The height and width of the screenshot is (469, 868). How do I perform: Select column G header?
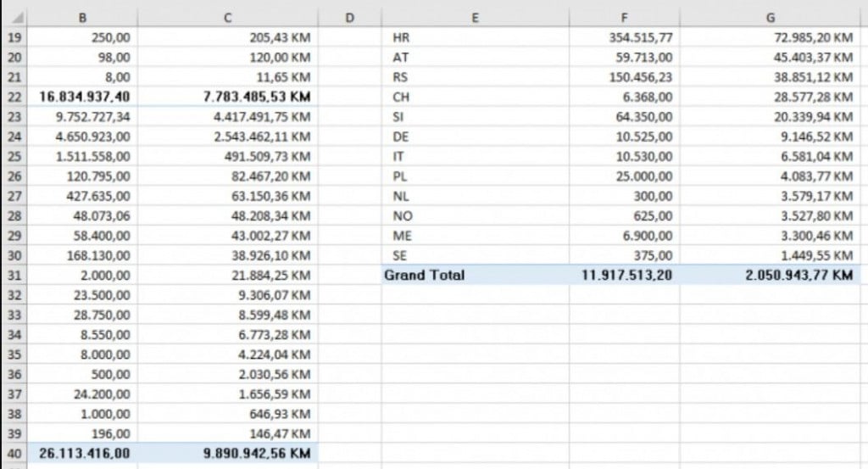point(770,18)
